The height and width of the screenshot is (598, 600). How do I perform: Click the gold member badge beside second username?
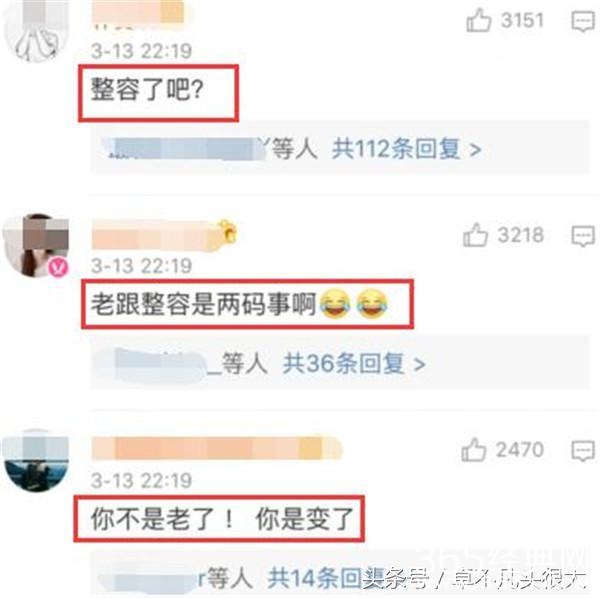tap(228, 231)
